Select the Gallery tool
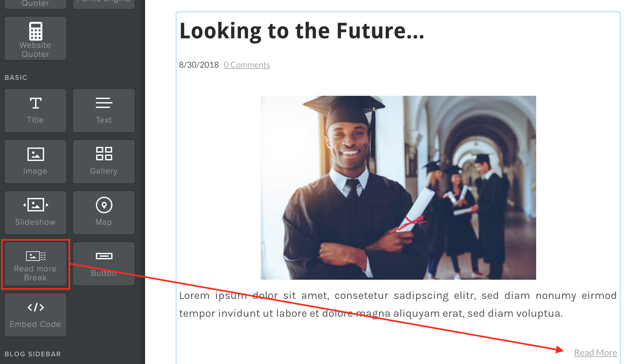Screen dimensions: 625x364 [103, 160]
